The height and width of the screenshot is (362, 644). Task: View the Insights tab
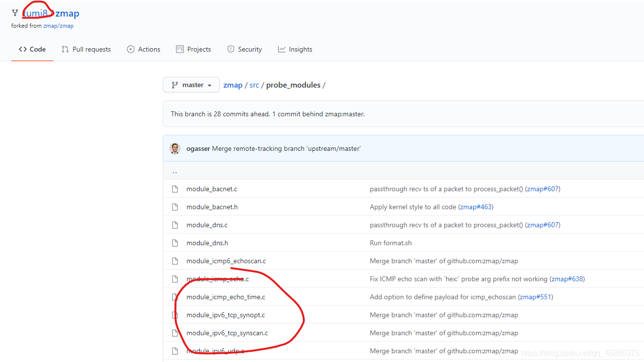pos(295,49)
